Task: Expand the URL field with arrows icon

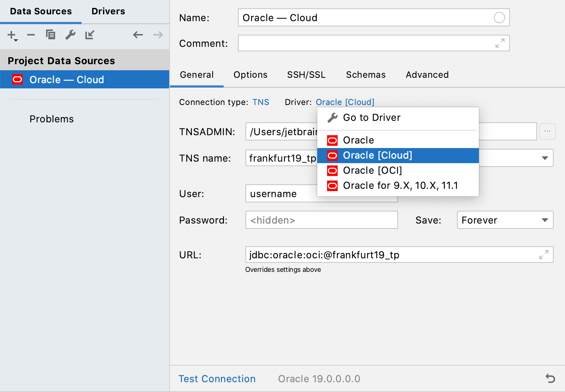Action: pos(543,255)
